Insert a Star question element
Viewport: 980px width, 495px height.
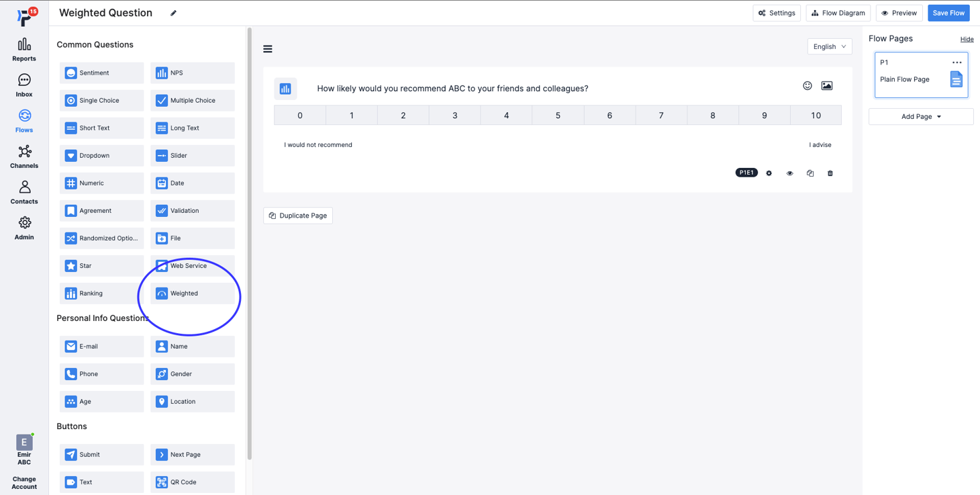coord(101,265)
